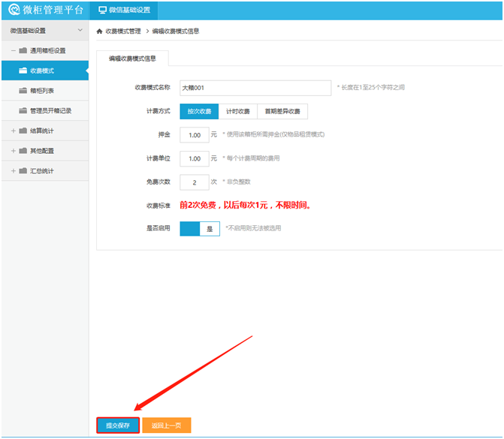504x439 pixels.
Task: Click the folder icon next to 箱柜列表
Action: point(23,91)
